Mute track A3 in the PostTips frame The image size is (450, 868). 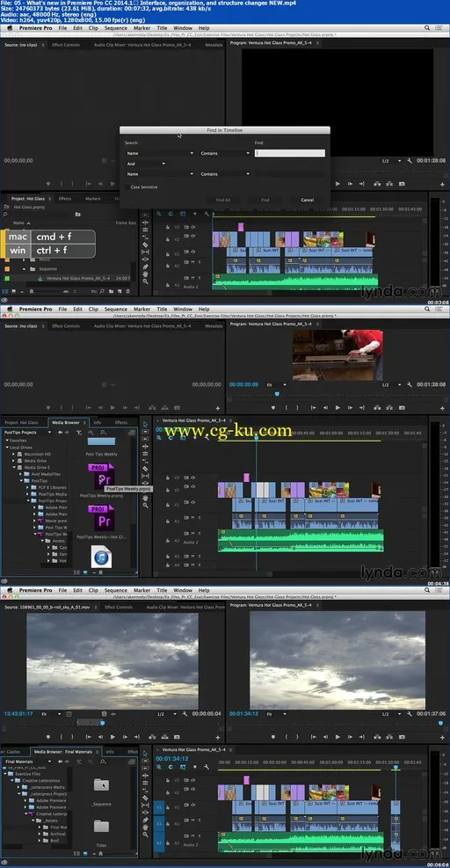tap(192, 556)
